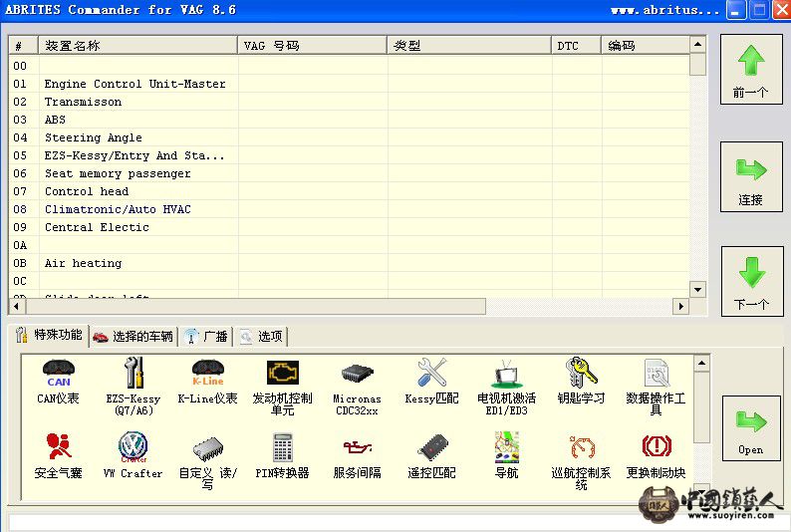Open the 导航 navigation function
This screenshot has width=791, height=532.
tap(506, 455)
